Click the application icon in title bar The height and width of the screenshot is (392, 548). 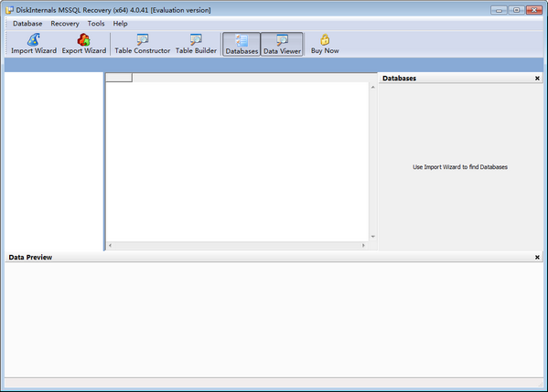coord(9,10)
